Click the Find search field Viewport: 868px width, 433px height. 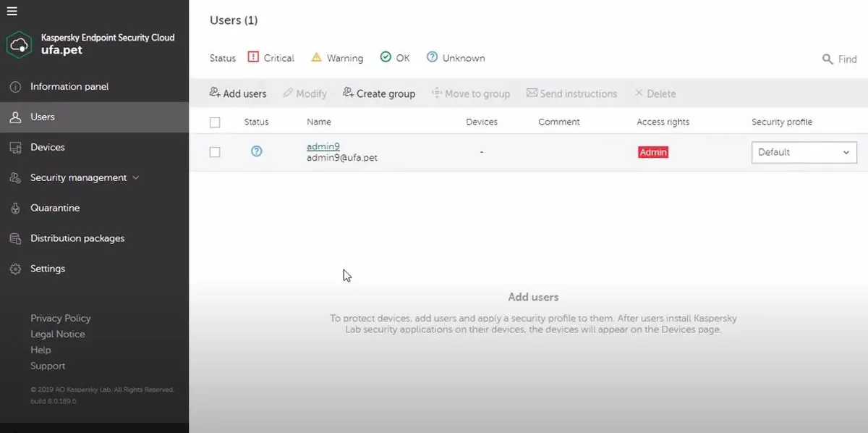[848, 59]
